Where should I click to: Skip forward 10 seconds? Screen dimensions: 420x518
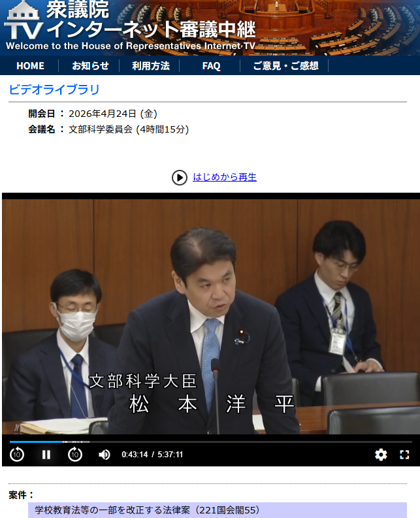tap(75, 455)
